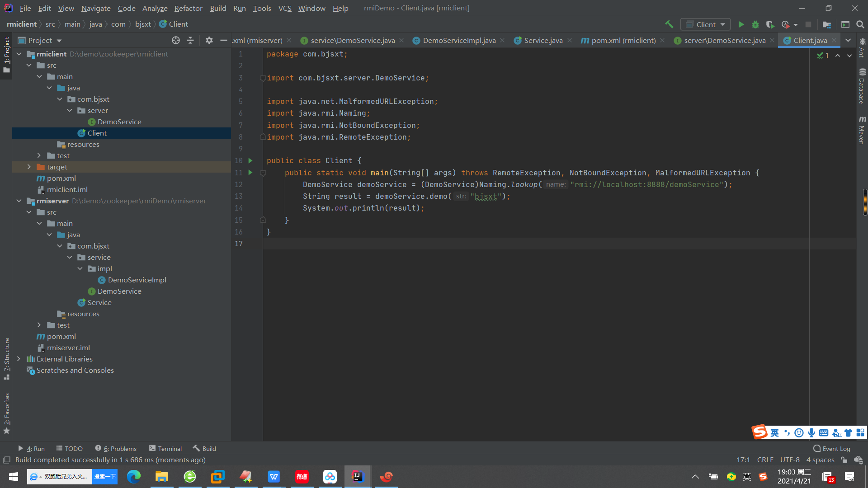Viewport: 868px width, 488px height.
Task: Open Microsoft Edge from taskbar
Action: click(x=133, y=477)
